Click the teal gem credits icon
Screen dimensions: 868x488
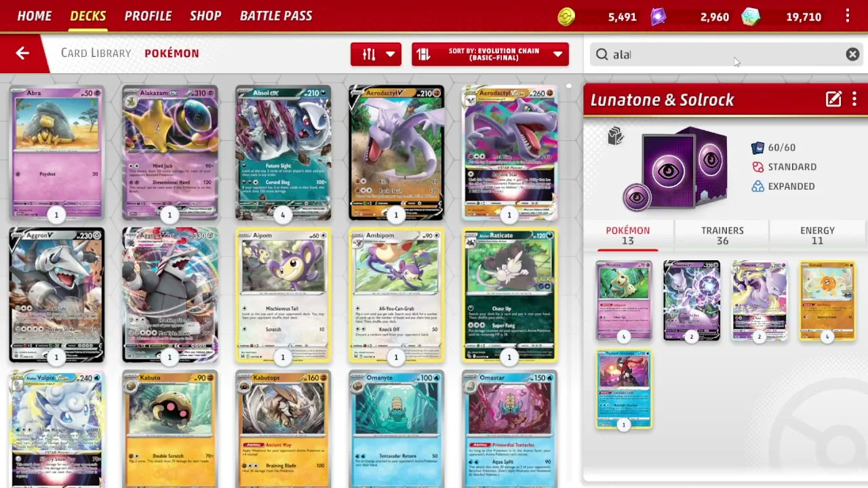(750, 17)
